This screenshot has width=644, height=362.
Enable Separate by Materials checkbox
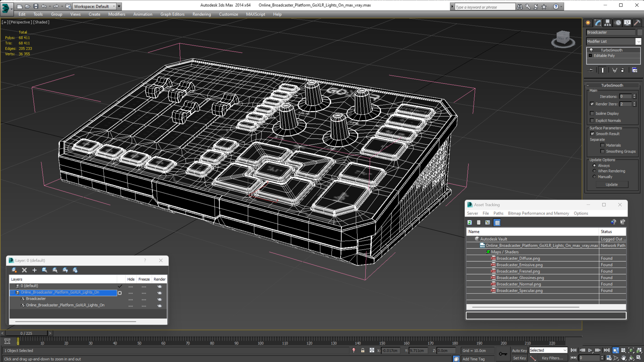click(x=602, y=145)
